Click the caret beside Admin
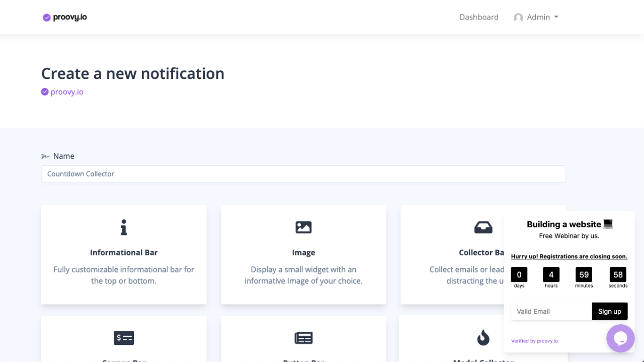 (556, 17)
